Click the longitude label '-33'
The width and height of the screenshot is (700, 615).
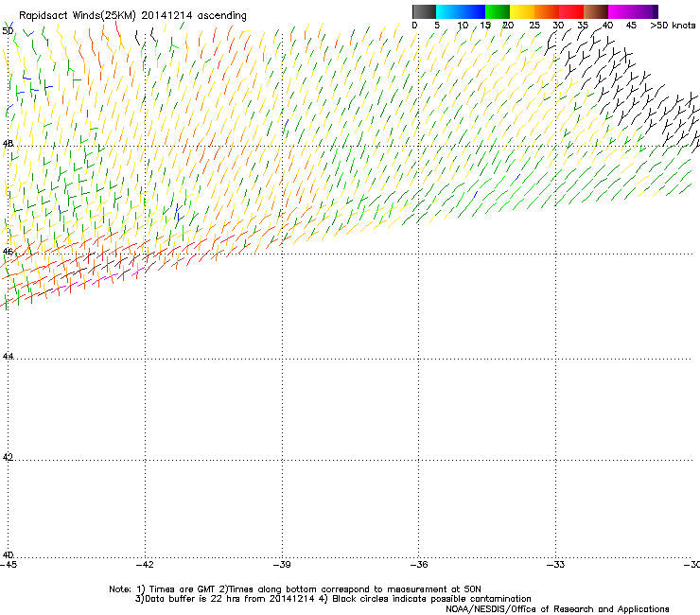[556, 565]
